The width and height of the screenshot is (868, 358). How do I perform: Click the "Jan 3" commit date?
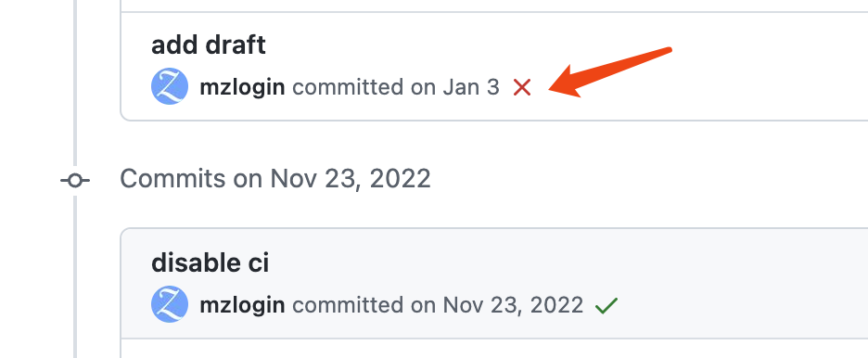[x=470, y=87]
